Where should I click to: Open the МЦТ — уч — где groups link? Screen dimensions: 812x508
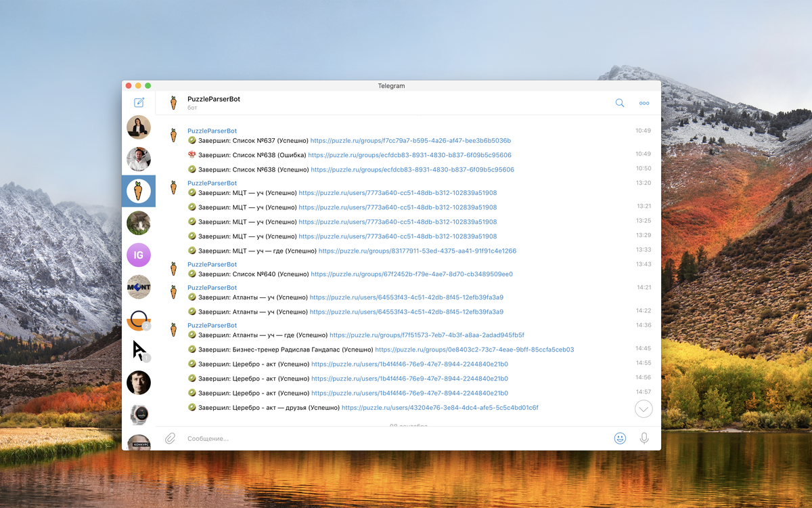click(418, 251)
